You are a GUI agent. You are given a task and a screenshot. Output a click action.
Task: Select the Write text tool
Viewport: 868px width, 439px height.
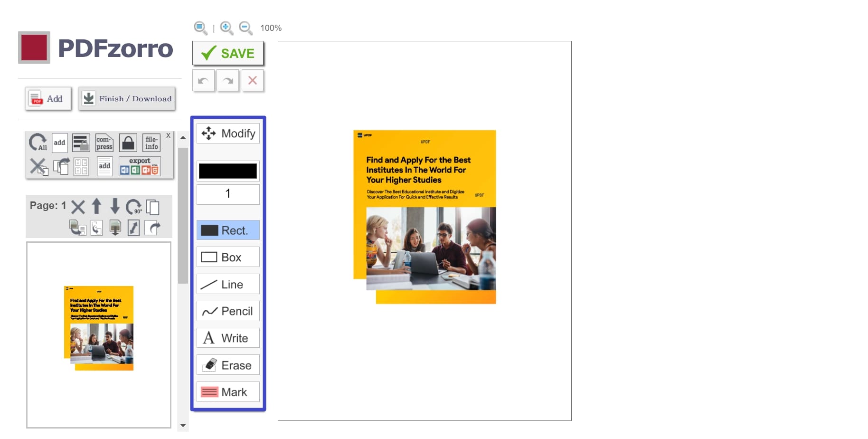[x=227, y=338]
